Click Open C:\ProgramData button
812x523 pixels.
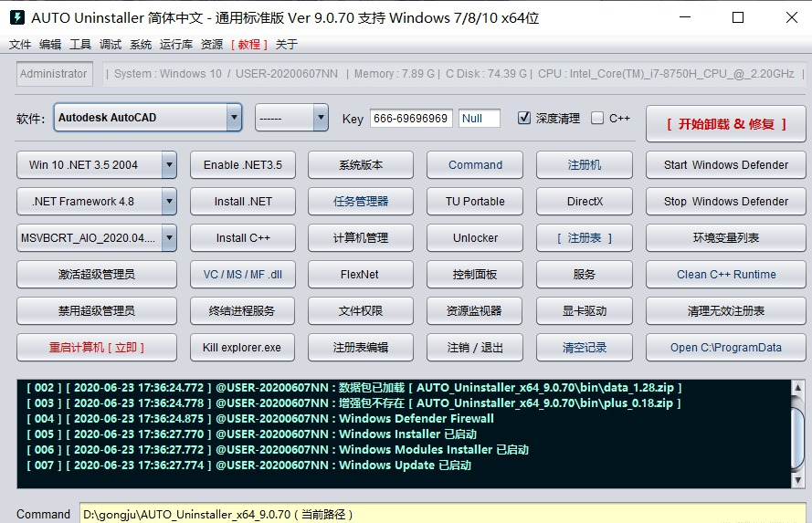(726, 347)
